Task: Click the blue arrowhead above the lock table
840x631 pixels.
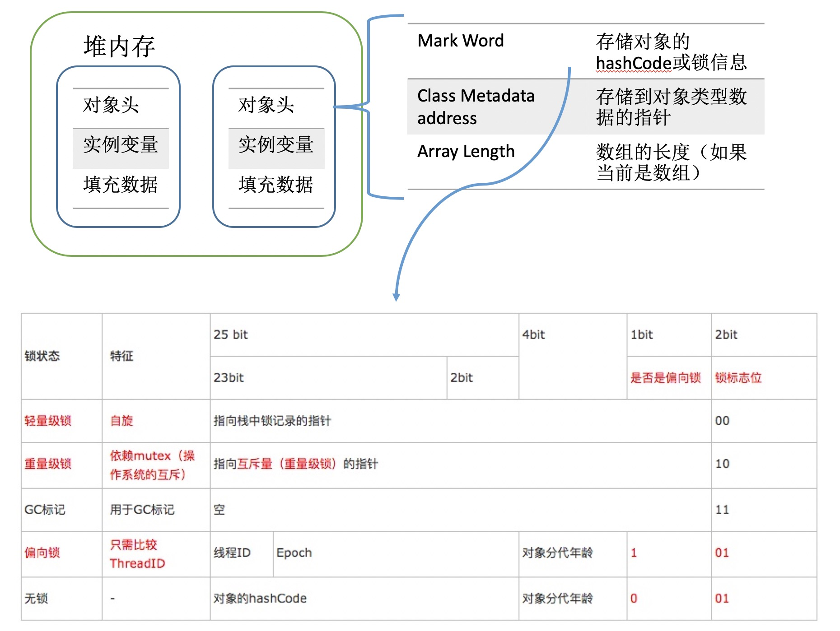Action: [x=396, y=297]
